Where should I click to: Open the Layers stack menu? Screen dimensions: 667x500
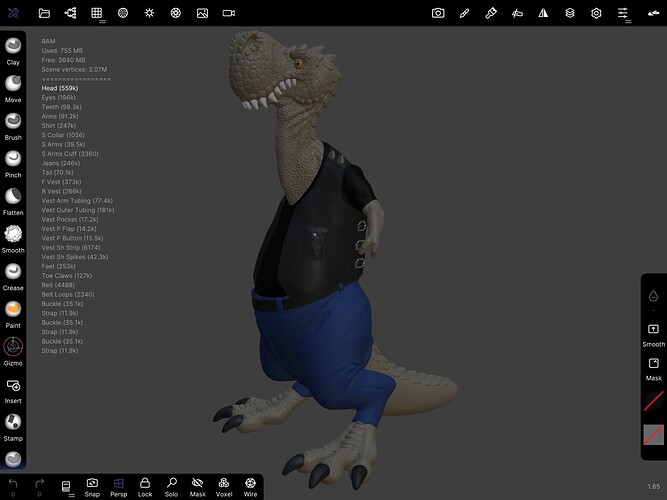pos(570,13)
